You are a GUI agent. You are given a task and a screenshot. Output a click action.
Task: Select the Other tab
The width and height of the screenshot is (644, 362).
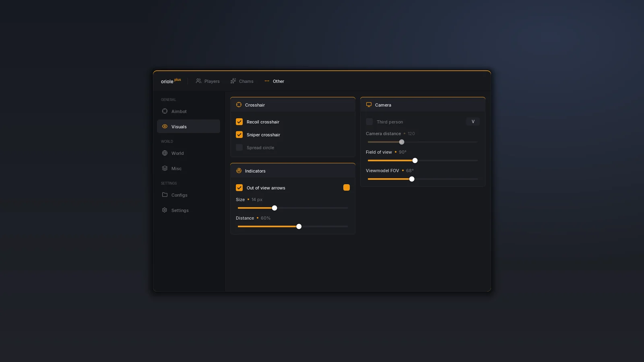click(x=274, y=81)
